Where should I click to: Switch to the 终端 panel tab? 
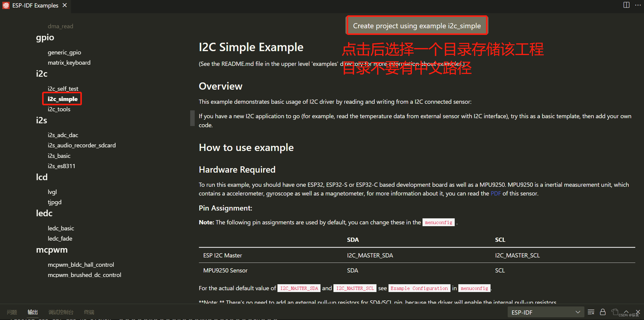89,312
